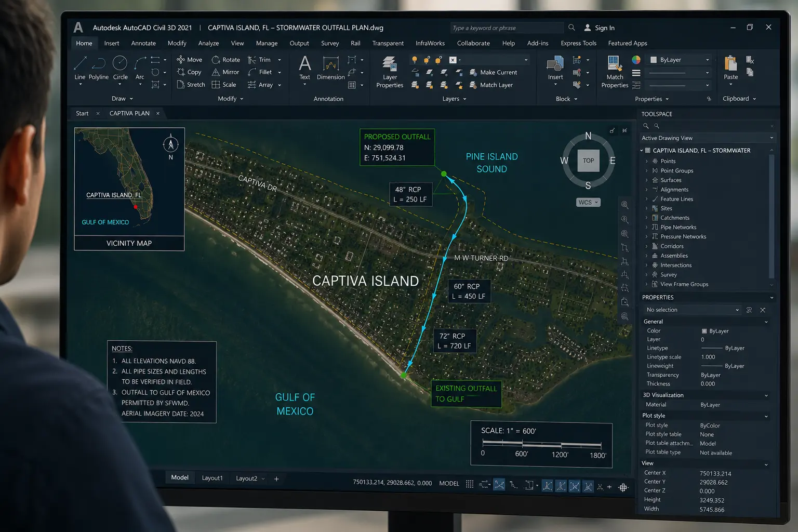Image resolution: width=798 pixels, height=532 pixels.
Task: Add a new layout with plus button
Action: (x=276, y=478)
